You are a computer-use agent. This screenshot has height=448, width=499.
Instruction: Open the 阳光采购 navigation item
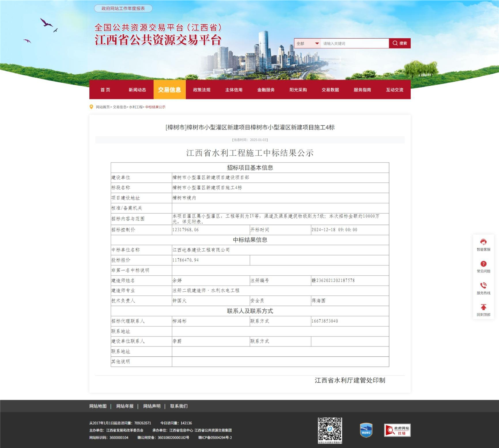(x=298, y=90)
